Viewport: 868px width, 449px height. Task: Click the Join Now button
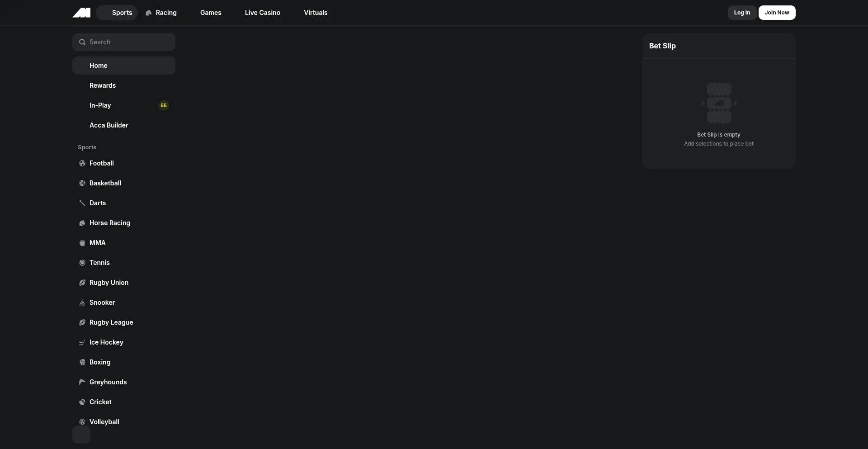click(777, 13)
